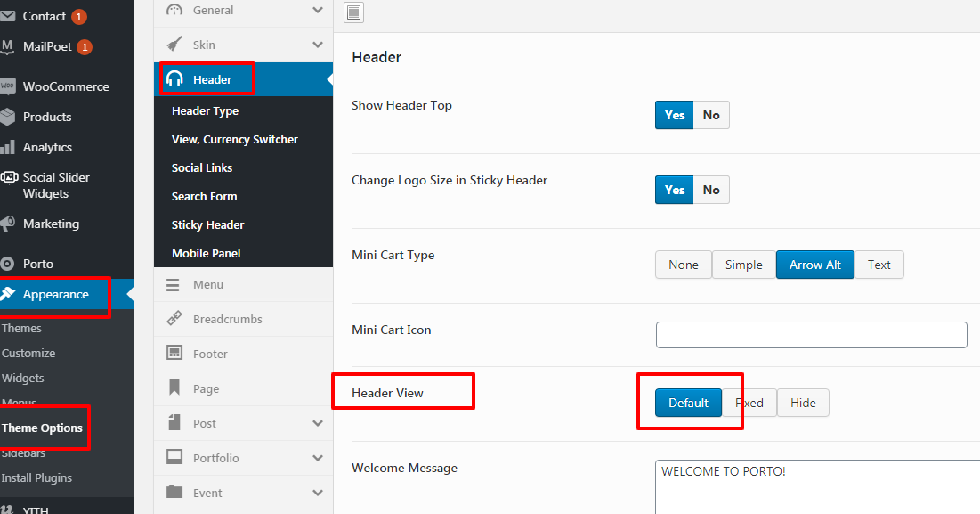Screen dimensions: 980x514
Task: Open Install Plugins page
Action: coord(36,478)
